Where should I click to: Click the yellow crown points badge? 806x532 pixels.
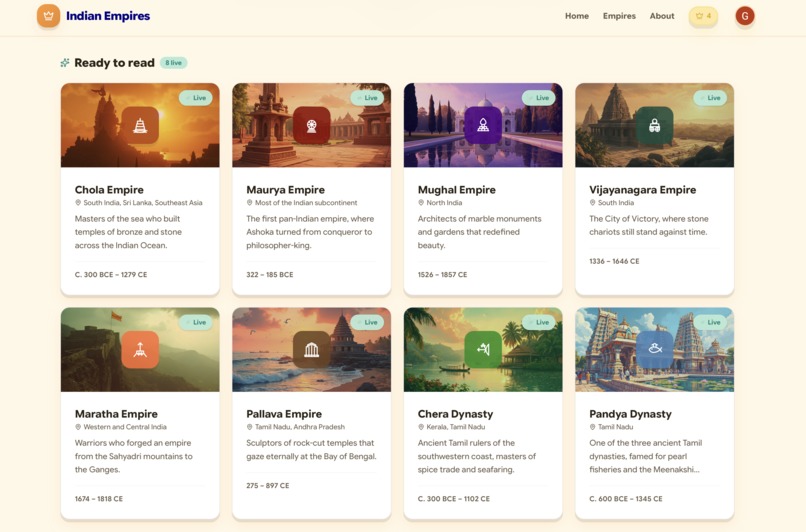pos(703,16)
